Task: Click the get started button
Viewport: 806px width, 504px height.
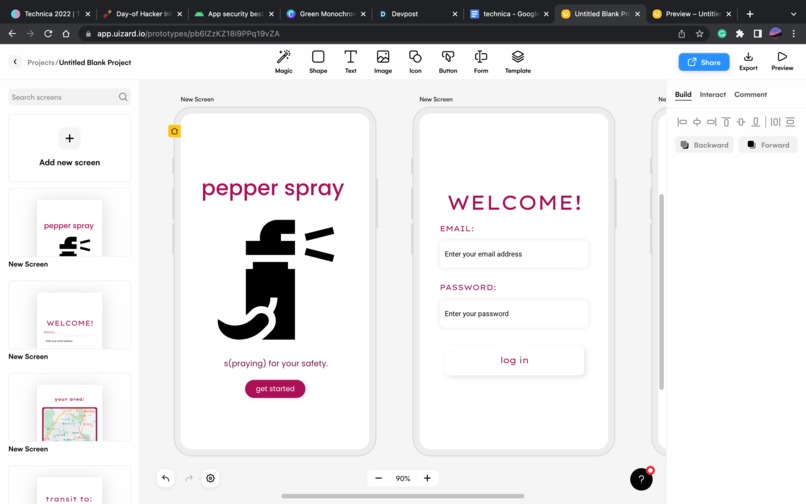Action: click(275, 389)
